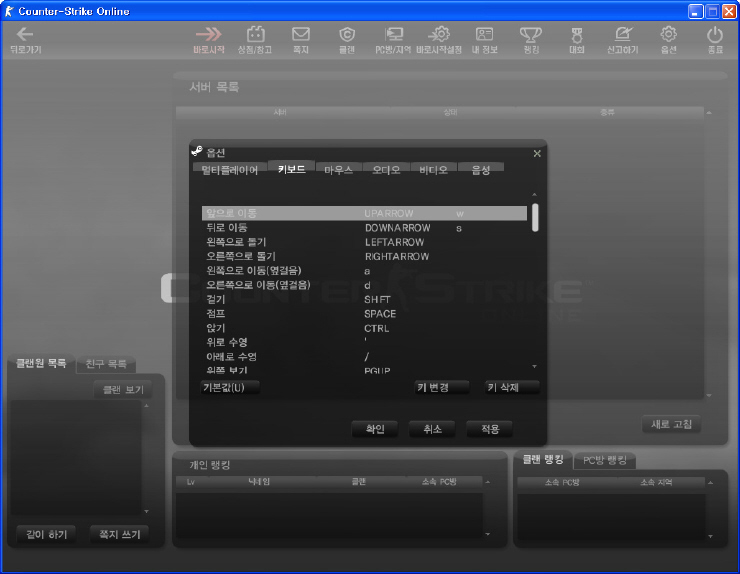The image size is (740, 574).
Task: Open the 신고하기 report icon
Action: pyautogui.click(x=623, y=34)
